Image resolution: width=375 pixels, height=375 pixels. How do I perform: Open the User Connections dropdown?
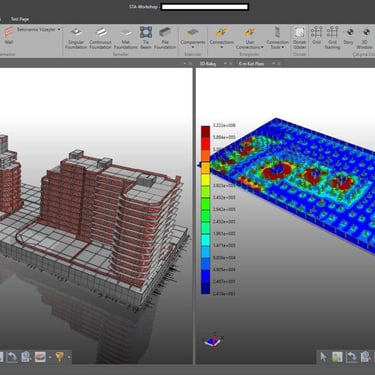coord(250,38)
